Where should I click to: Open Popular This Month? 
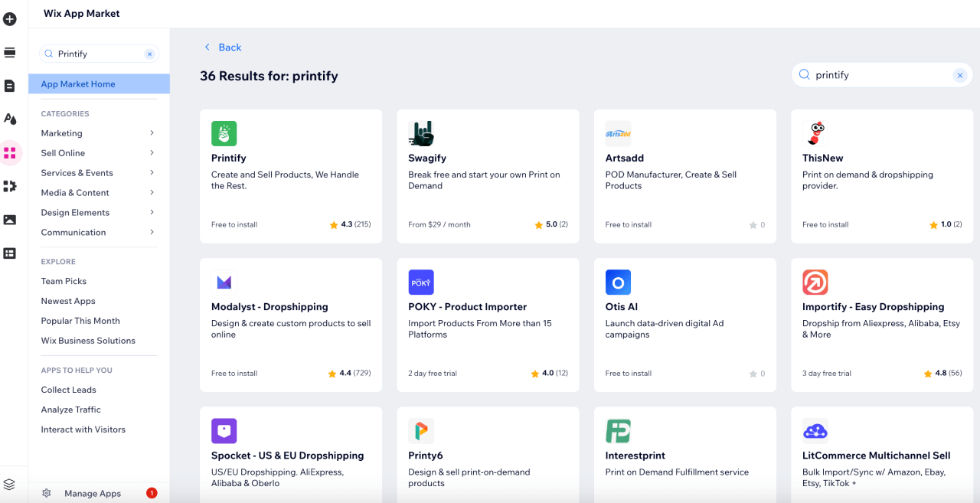80,321
